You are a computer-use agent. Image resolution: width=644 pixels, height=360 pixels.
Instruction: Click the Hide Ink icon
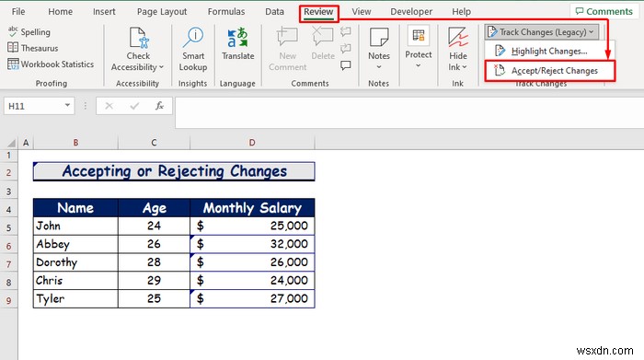[x=458, y=38]
